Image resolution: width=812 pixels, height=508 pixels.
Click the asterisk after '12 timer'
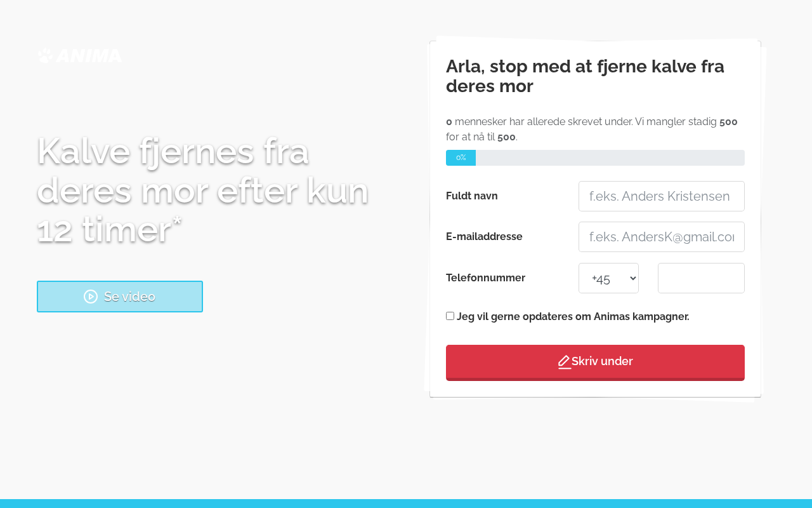coord(177,221)
